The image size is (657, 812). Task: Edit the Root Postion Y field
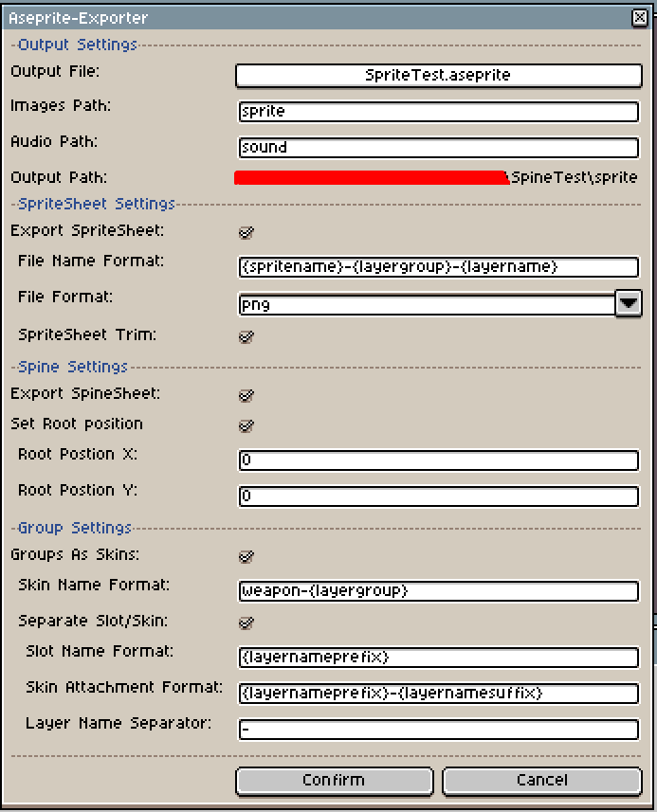(x=438, y=496)
